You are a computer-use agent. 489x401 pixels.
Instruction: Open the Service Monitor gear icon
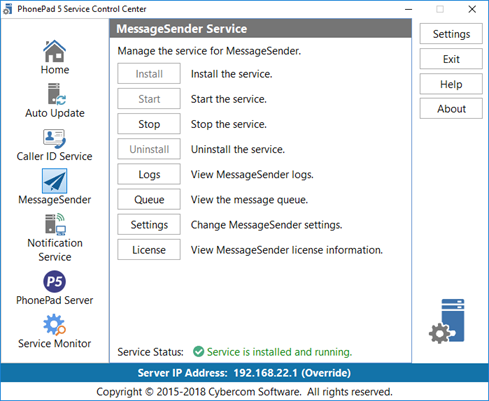pyautogui.click(x=54, y=324)
